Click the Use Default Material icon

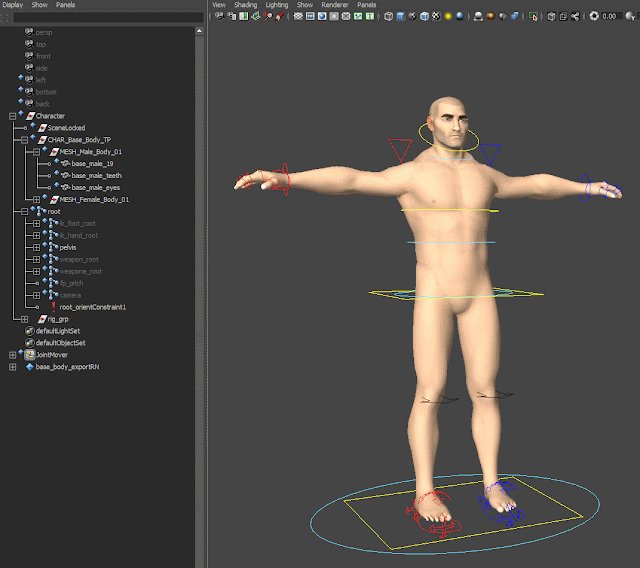click(412, 16)
